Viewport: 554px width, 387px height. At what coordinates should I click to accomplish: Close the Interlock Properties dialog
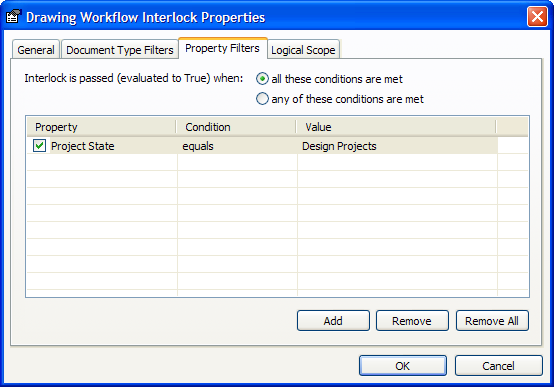click(x=537, y=17)
